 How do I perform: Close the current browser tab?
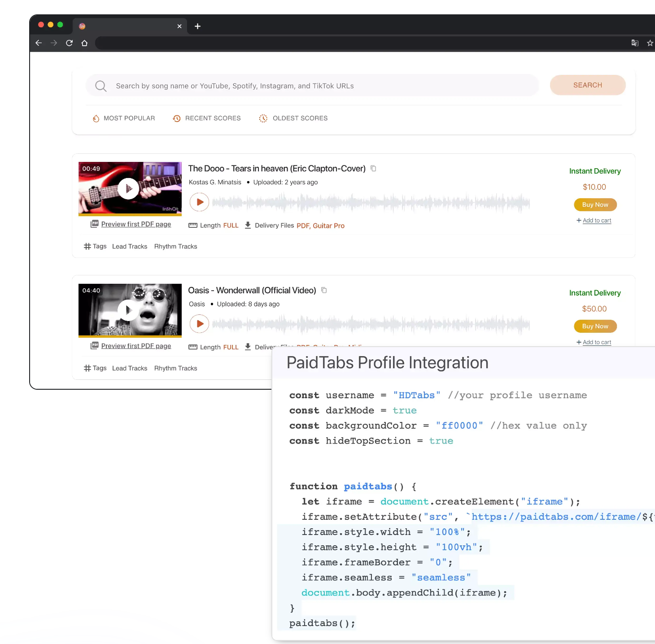pos(179,26)
